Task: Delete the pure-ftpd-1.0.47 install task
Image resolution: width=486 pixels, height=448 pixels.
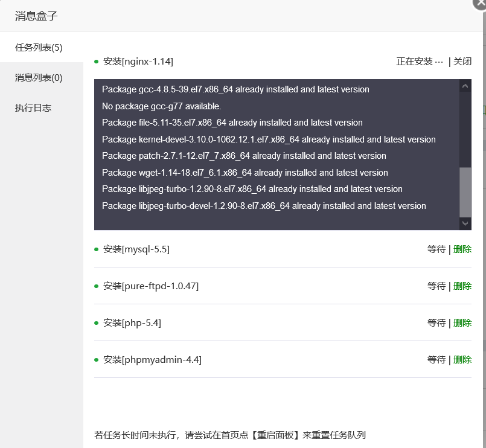Action: [462, 286]
